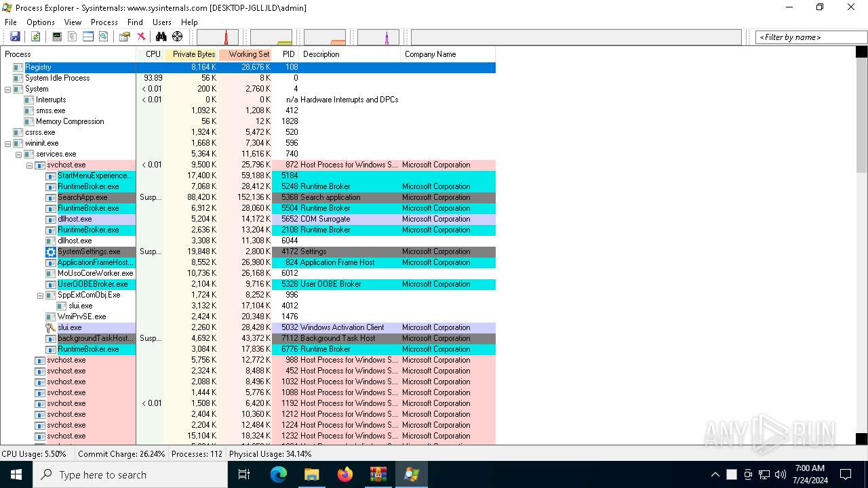
Task: Click Physical Usage in status bar
Action: pos(271,454)
